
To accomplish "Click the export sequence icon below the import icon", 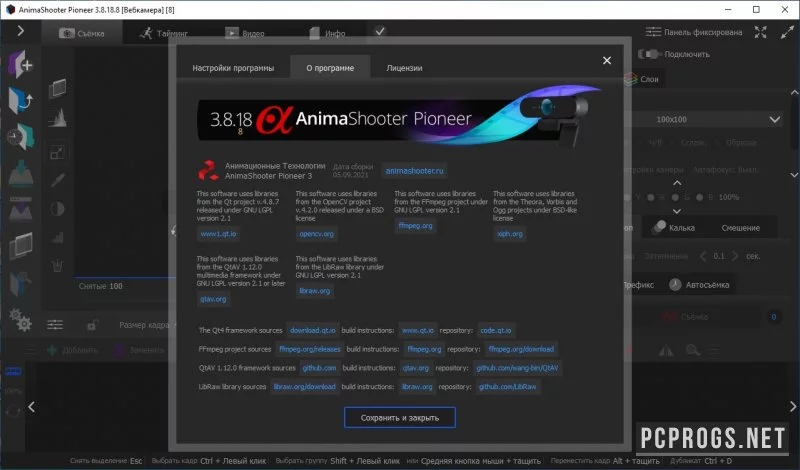I will tap(21, 209).
